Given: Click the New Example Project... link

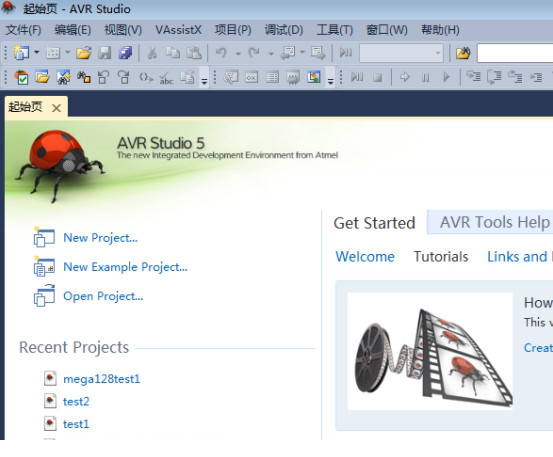Looking at the screenshot, I should (125, 267).
